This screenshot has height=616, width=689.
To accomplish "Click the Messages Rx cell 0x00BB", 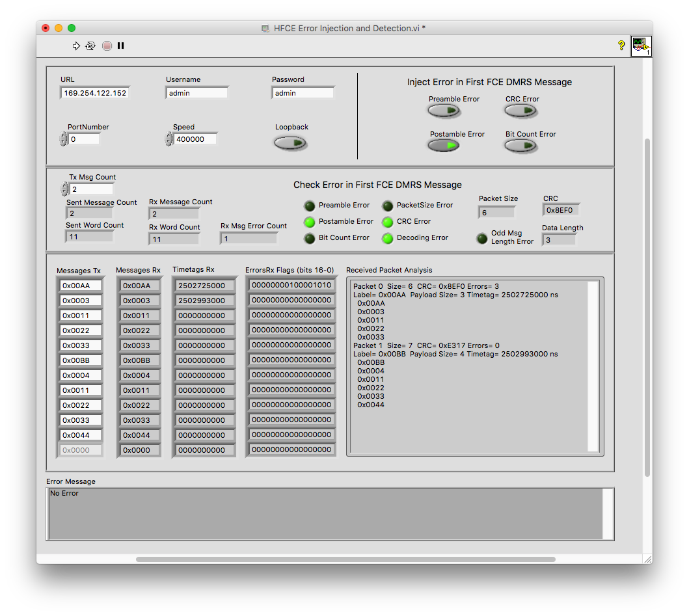I will (139, 360).
